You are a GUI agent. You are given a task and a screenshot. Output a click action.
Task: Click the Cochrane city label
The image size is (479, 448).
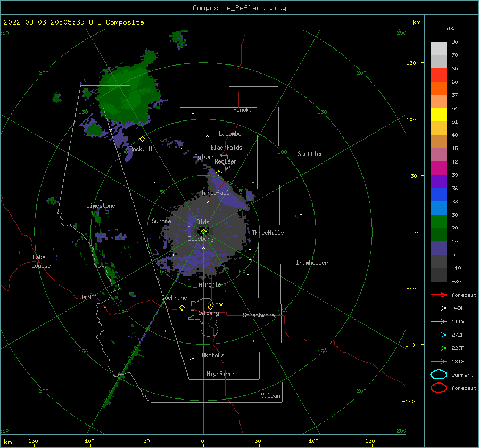[x=174, y=298]
